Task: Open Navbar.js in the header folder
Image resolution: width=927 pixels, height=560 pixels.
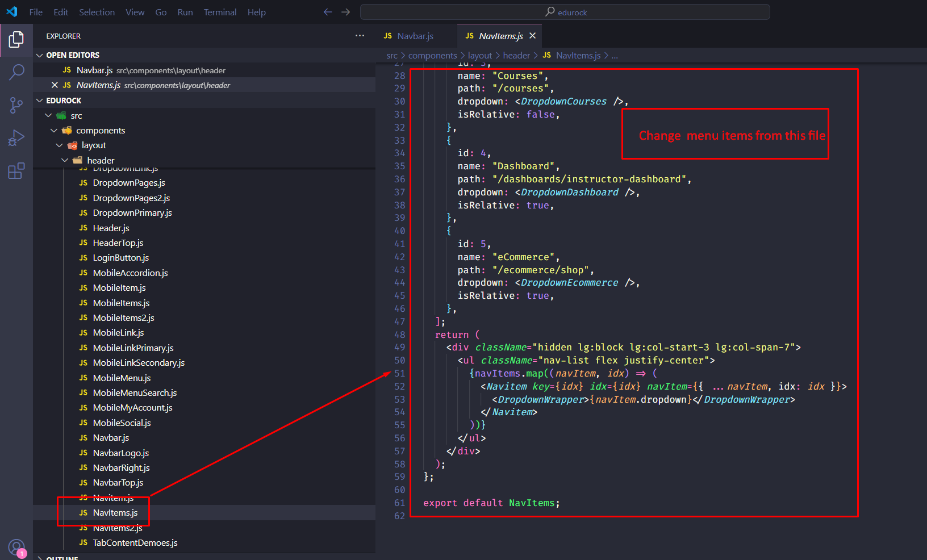Action: [x=204, y=438]
